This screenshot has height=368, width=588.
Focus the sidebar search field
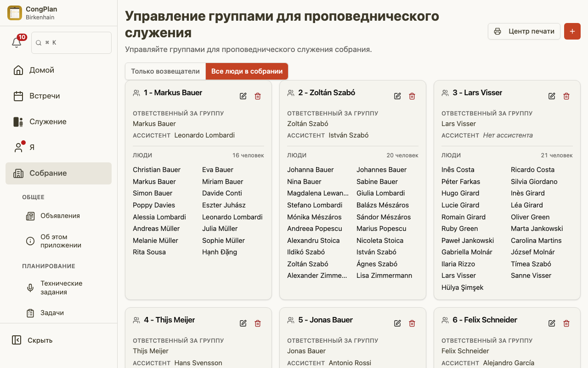tap(71, 43)
